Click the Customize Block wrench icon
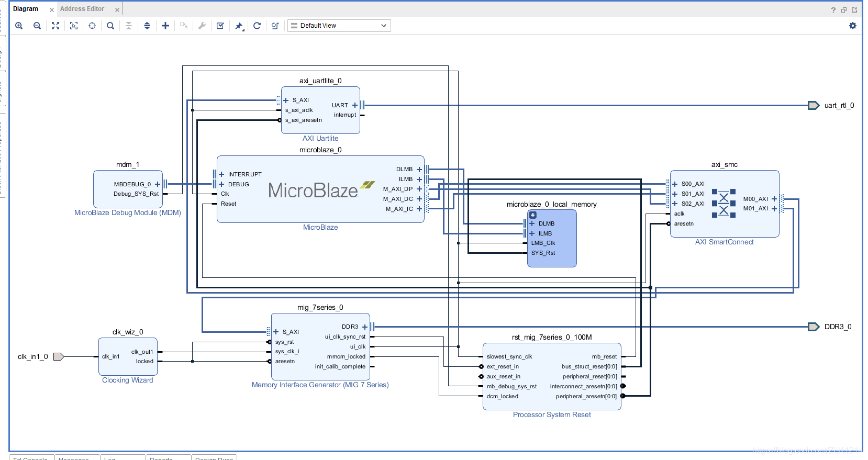868x460 pixels. coord(202,26)
